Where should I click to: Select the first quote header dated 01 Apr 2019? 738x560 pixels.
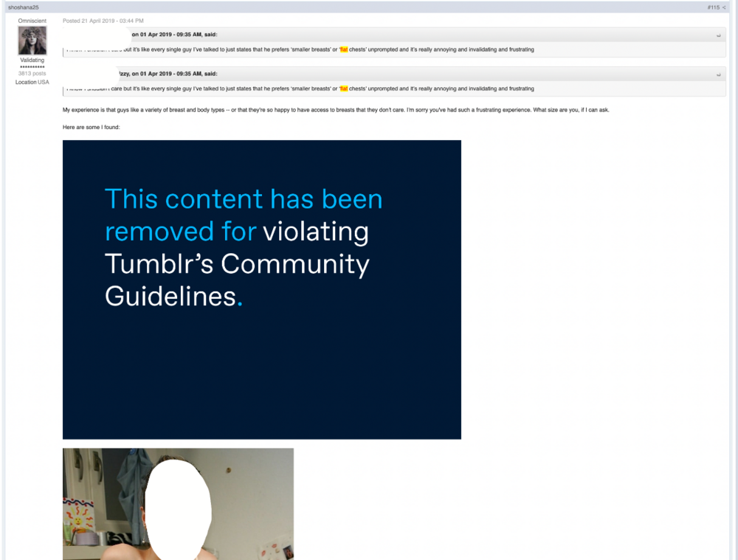[x=394, y=35]
